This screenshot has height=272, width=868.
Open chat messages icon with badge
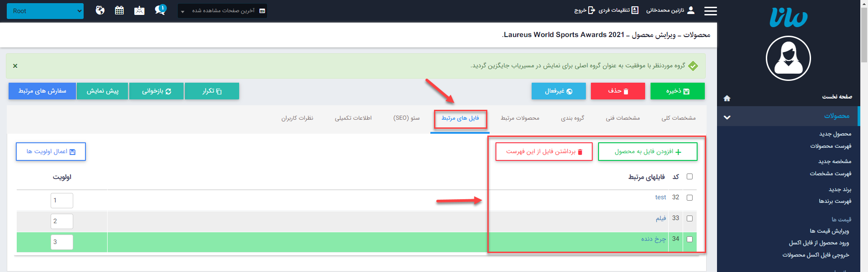point(160,9)
